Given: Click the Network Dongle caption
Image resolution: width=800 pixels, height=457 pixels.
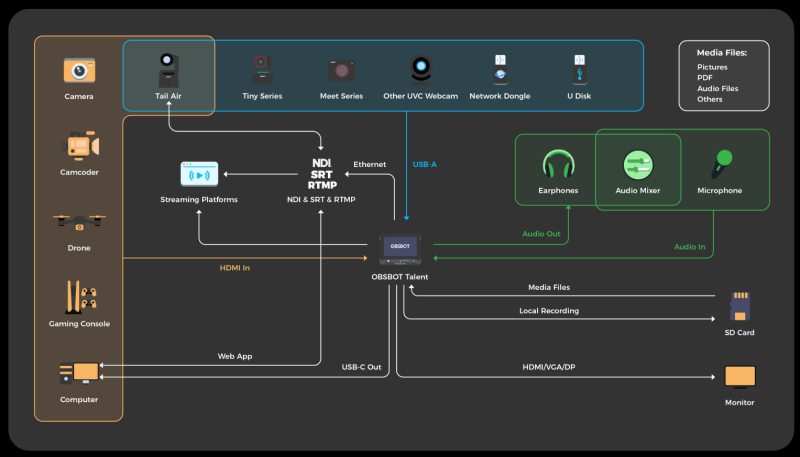Looking at the screenshot, I should [499, 96].
